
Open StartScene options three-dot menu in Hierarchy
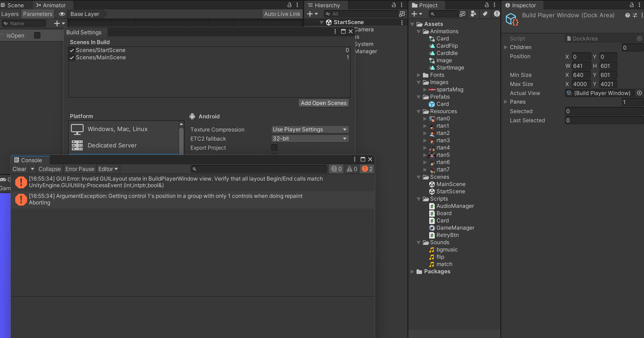[x=402, y=22]
